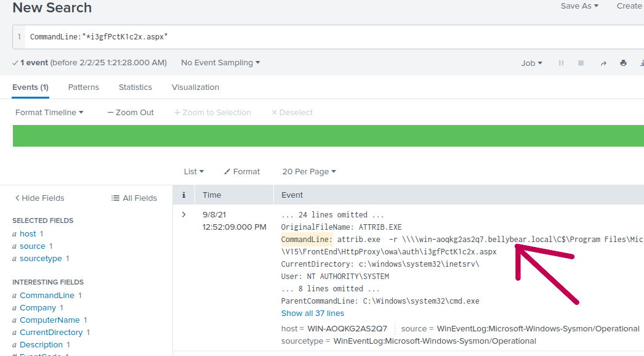Select the CommandLine interesting field
Viewport: 644px width, 356px height.
[47, 295]
